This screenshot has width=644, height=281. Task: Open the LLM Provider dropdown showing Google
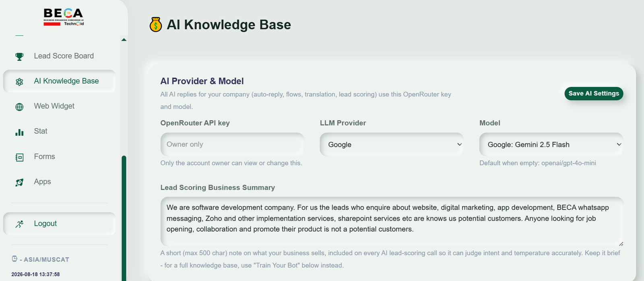pos(392,144)
